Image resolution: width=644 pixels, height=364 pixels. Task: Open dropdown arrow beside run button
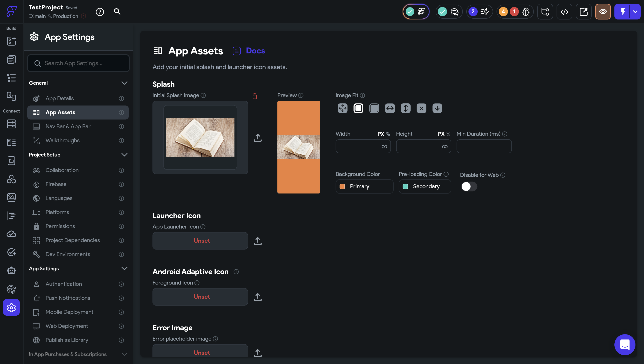[x=635, y=12]
